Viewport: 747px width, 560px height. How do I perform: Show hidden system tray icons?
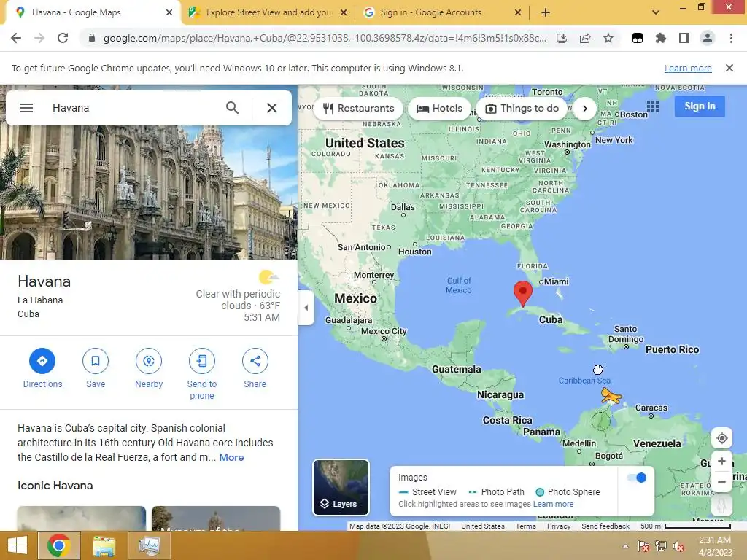click(x=625, y=546)
